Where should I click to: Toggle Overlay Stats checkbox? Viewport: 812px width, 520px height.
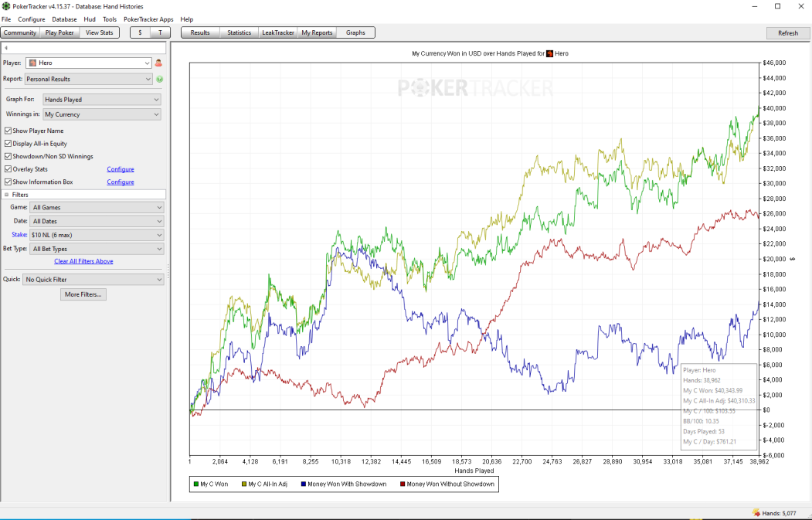click(8, 169)
